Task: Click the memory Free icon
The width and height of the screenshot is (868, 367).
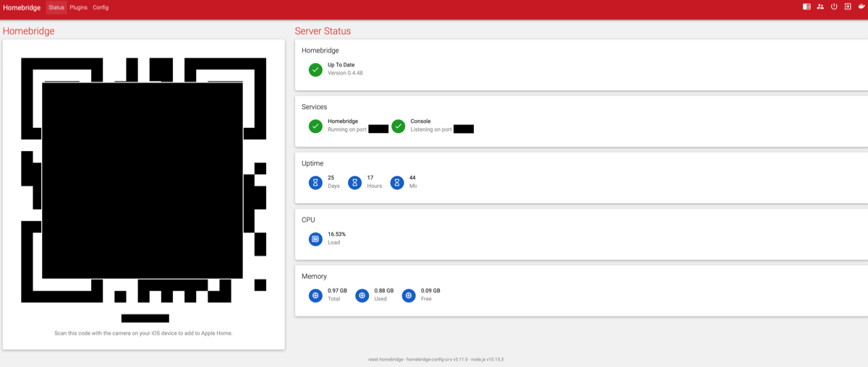Action: [409, 295]
